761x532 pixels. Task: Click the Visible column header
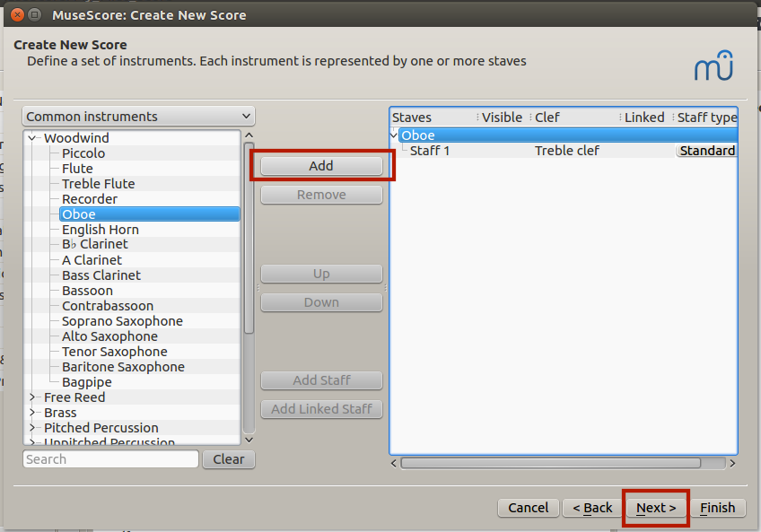click(502, 118)
